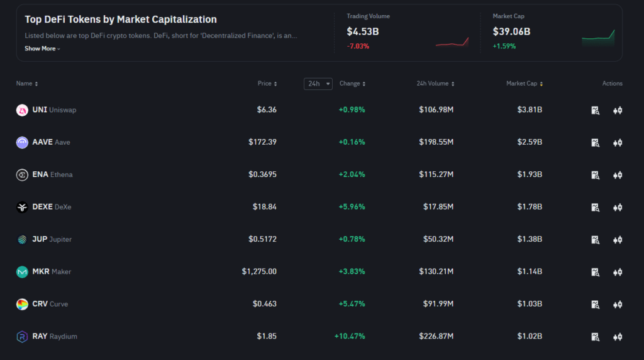Sort table by Market Cap column
Screen dimensions: 644x360
click(x=525, y=84)
